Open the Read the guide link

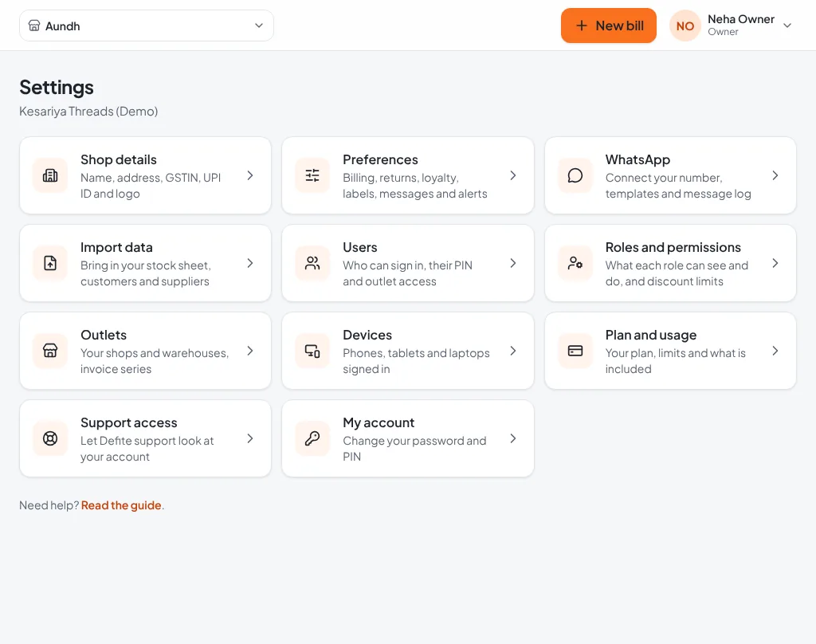click(x=121, y=505)
